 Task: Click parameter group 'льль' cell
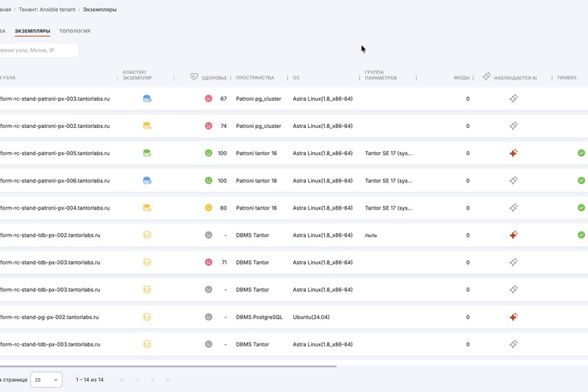click(x=371, y=235)
